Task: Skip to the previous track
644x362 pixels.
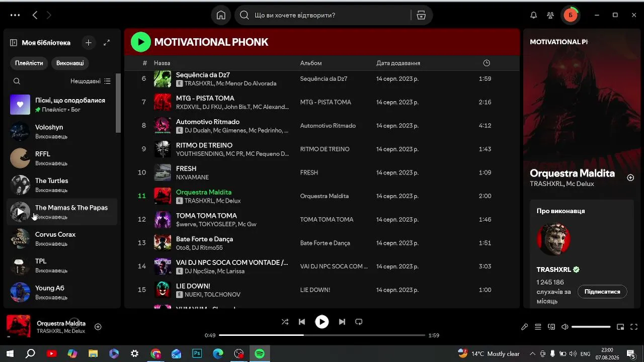Action: tap(302, 322)
